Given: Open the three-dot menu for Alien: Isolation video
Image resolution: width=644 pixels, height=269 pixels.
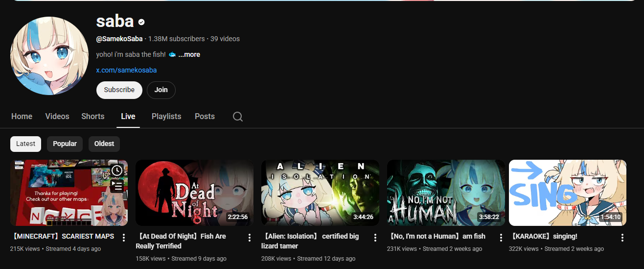Looking at the screenshot, I should 375,238.
